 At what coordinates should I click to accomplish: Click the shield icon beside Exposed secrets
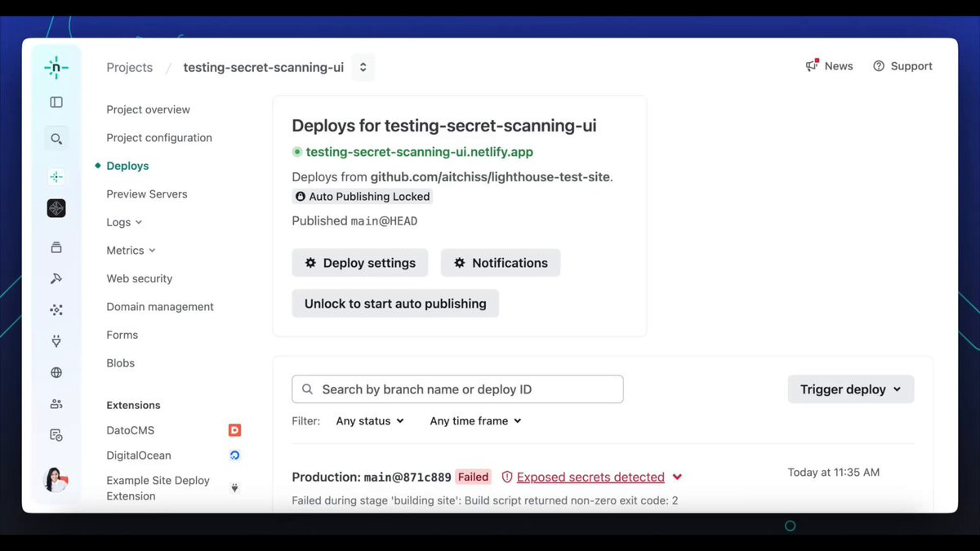(507, 477)
